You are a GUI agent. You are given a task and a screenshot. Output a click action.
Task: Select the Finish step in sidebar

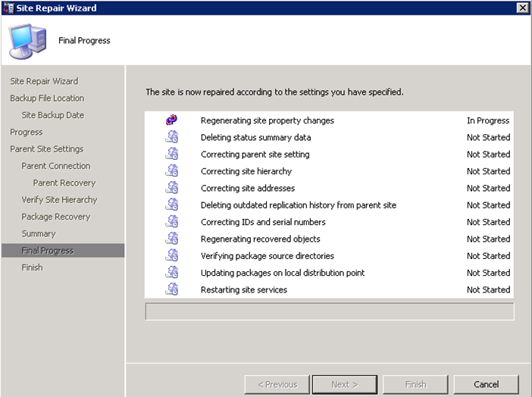tap(33, 267)
